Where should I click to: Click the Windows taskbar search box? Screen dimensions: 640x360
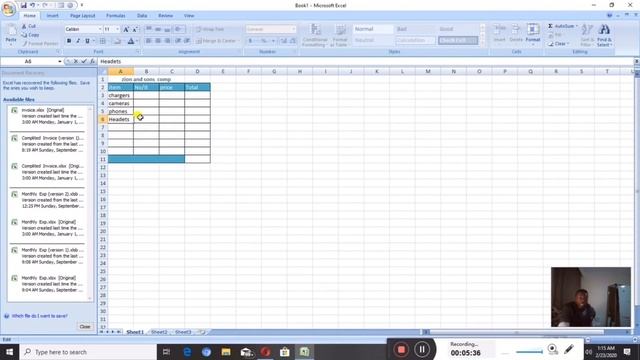(88, 352)
